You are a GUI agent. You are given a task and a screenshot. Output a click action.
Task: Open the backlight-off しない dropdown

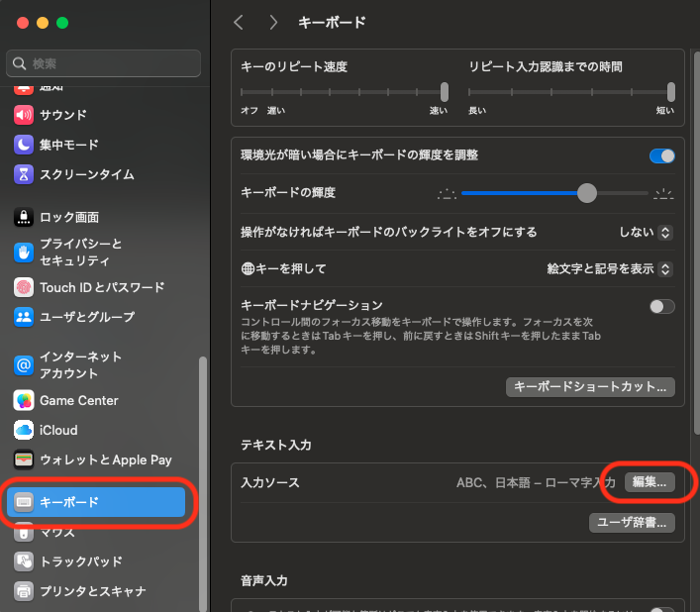[646, 232]
